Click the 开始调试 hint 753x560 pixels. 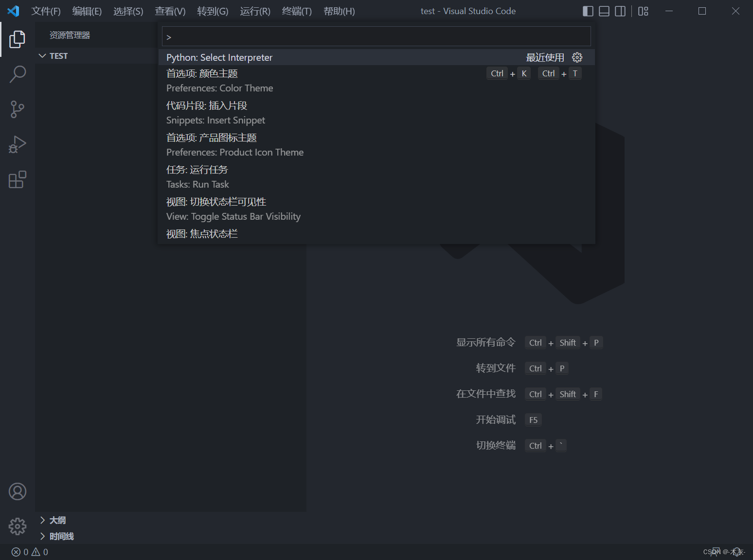click(x=496, y=420)
